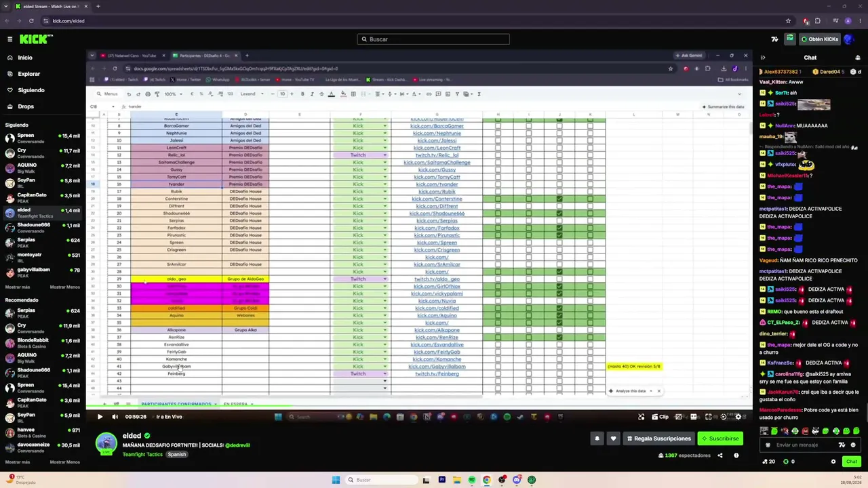868x488 pixels.
Task: Click Print in the streamed Sheets toolbar
Action: [148, 94]
